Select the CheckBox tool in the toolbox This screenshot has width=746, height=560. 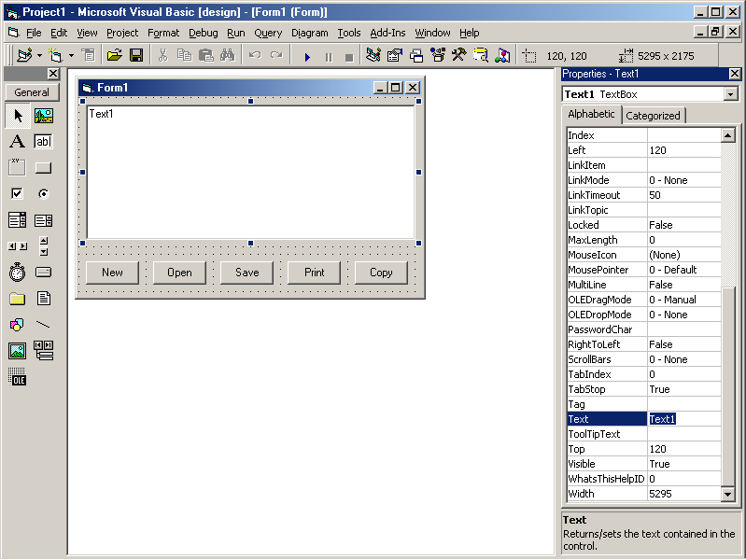click(18, 193)
